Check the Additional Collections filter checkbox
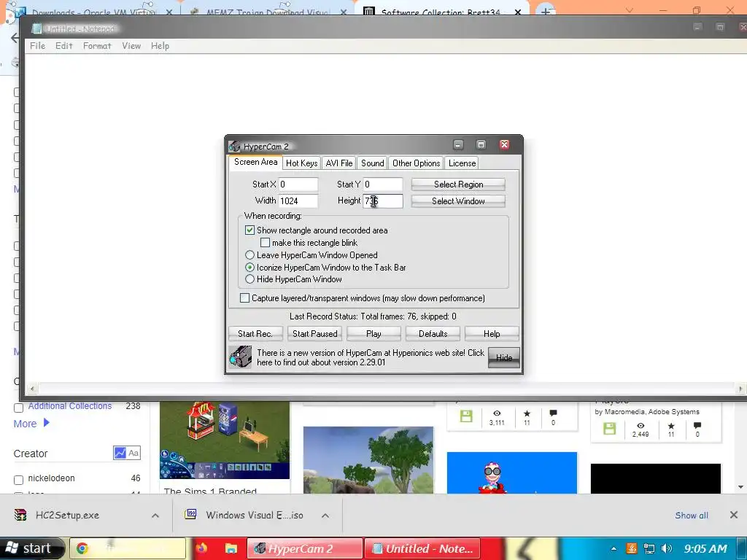The image size is (747, 560). point(18,408)
